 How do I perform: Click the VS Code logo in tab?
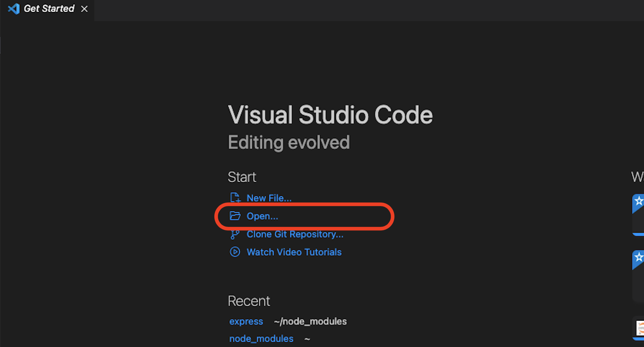pyautogui.click(x=14, y=9)
